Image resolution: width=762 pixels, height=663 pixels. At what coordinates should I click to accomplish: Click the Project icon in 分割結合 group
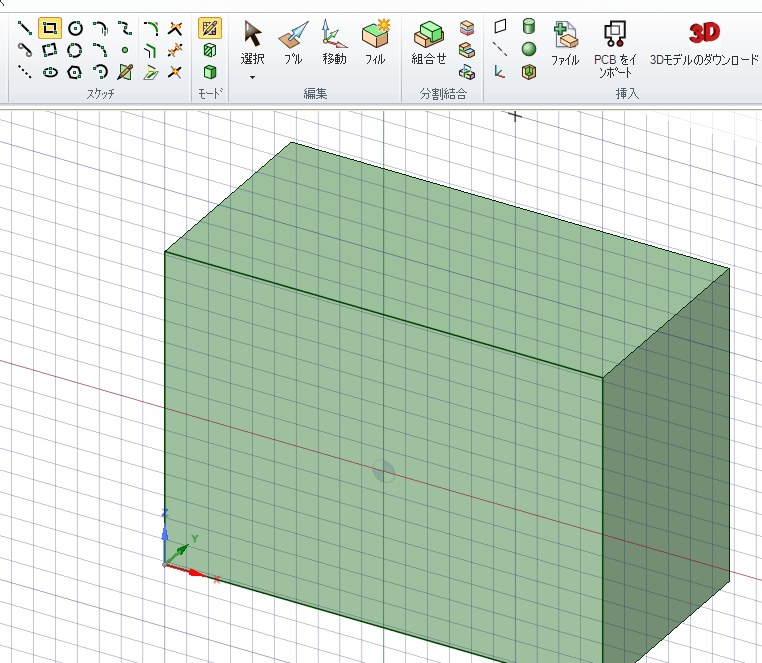[467, 72]
